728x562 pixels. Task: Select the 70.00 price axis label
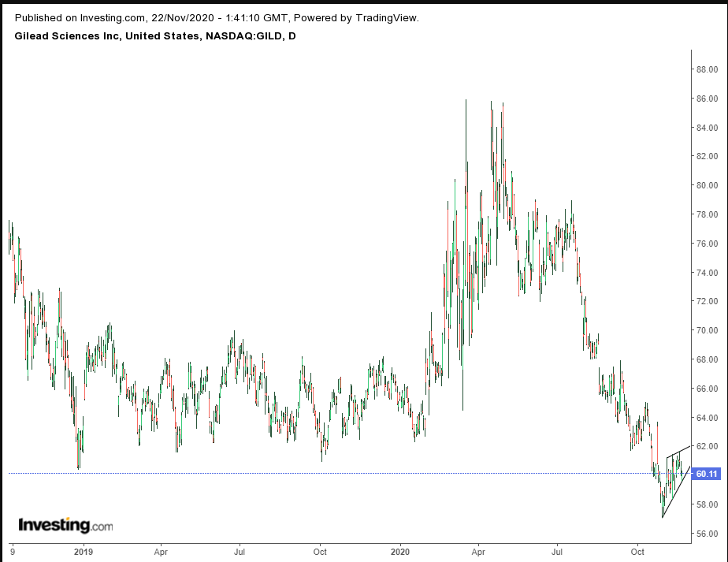[x=707, y=330]
